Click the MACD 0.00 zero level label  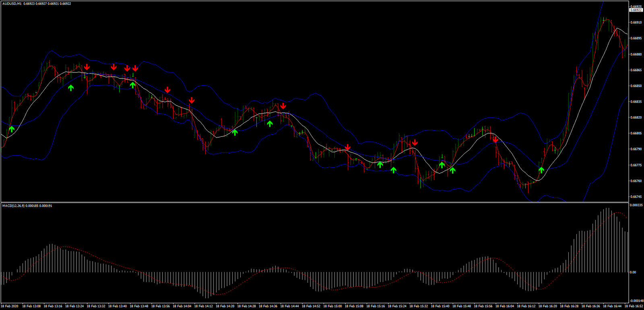pyautogui.click(x=633, y=272)
